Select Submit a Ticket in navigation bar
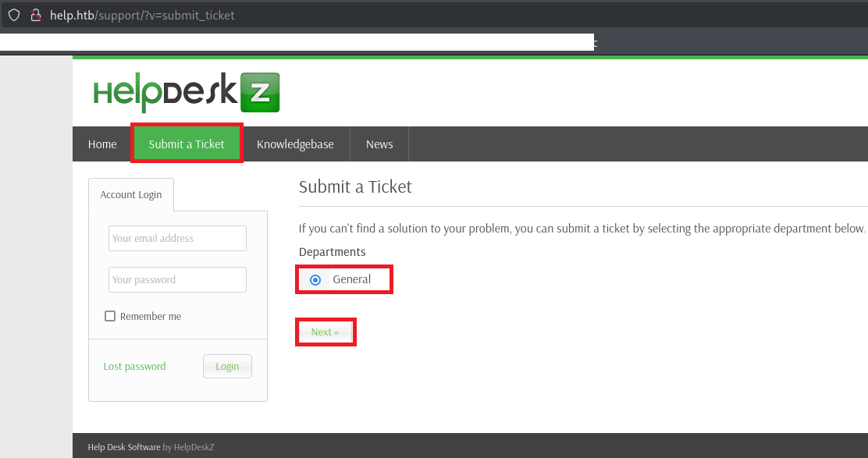The image size is (868, 458). (187, 144)
